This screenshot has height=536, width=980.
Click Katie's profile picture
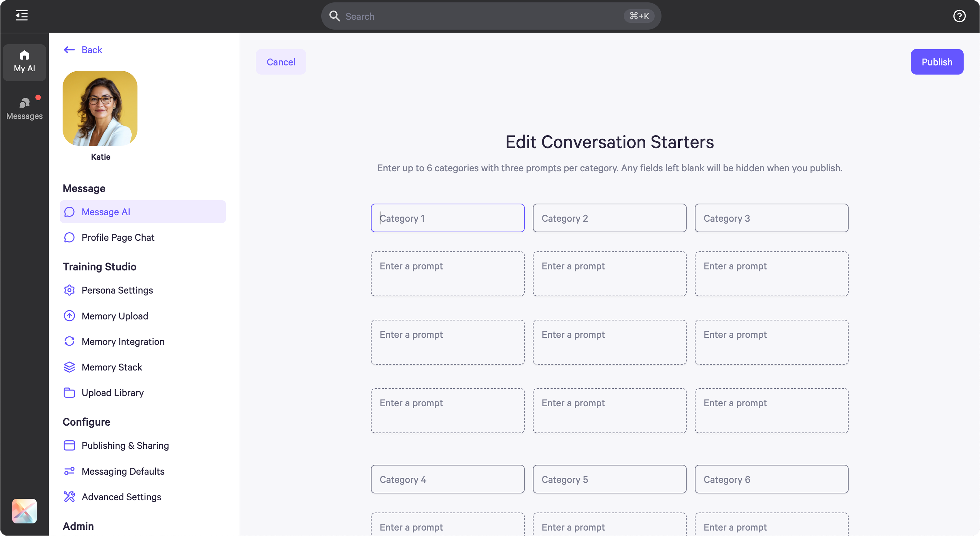click(100, 108)
